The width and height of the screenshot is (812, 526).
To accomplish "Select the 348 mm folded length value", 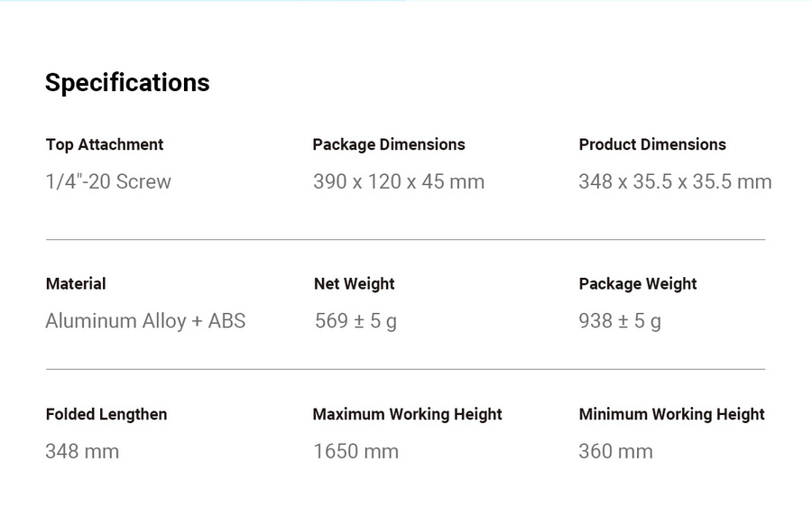I will point(82,451).
